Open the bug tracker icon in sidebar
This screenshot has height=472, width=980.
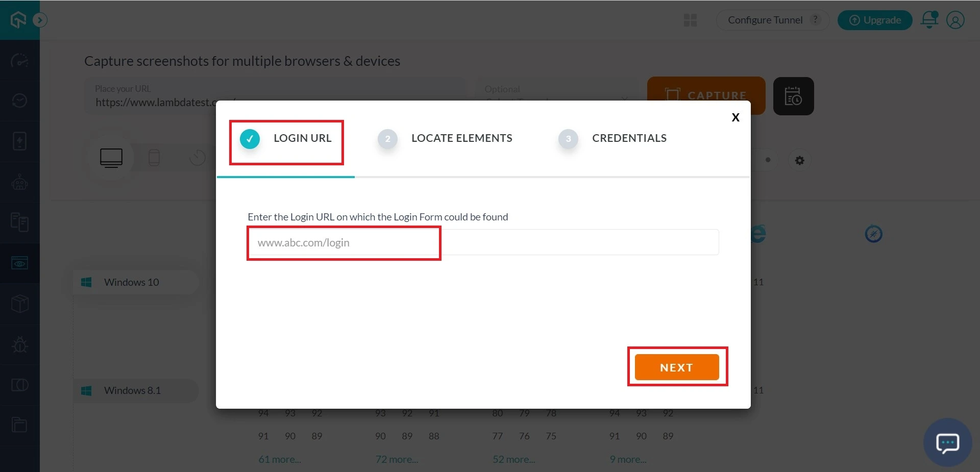click(x=19, y=344)
